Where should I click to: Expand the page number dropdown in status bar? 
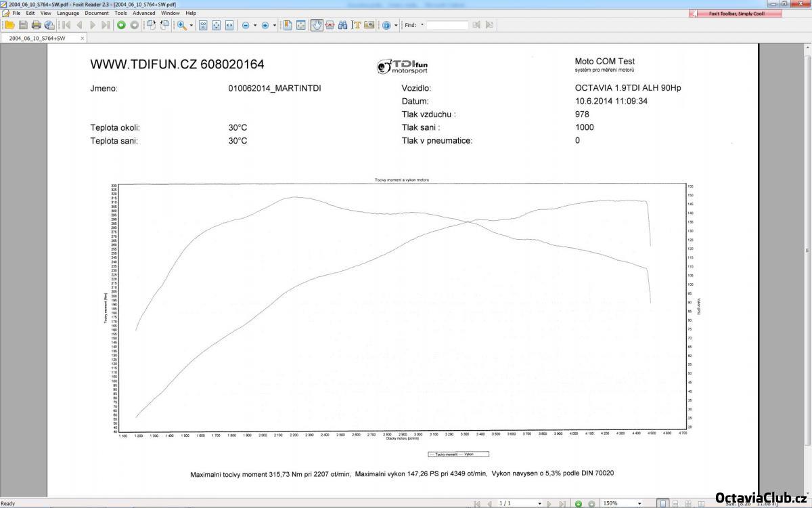pyautogui.click(x=539, y=503)
